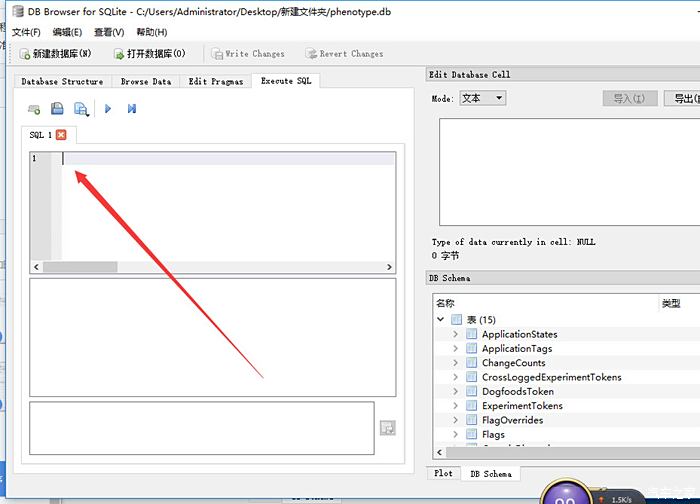This screenshot has height=504, width=700.
Task: Select the Execute SQL tab
Action: pyautogui.click(x=286, y=81)
